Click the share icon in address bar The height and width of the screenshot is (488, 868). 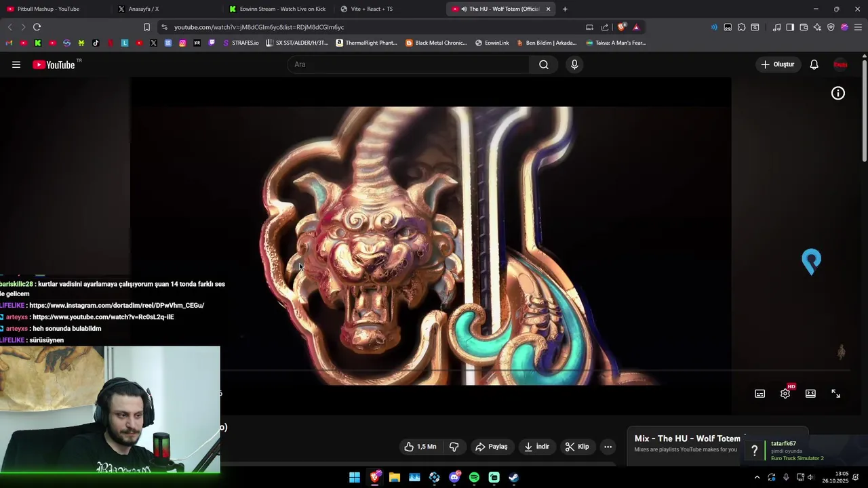(x=605, y=27)
